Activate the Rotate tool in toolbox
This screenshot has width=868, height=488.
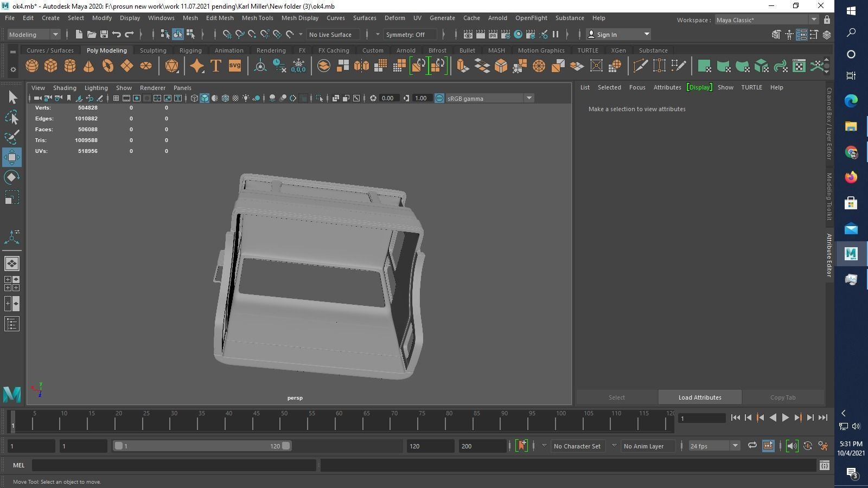coord(12,177)
